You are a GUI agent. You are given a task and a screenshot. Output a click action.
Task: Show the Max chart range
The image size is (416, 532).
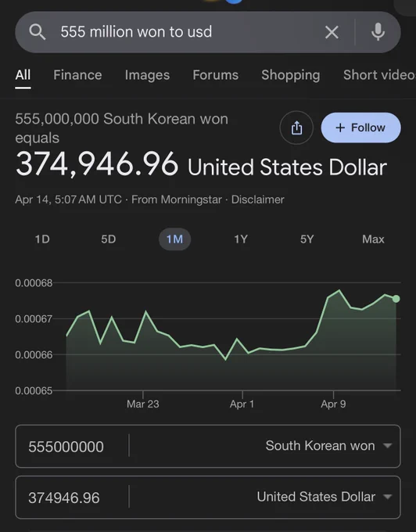pos(373,239)
